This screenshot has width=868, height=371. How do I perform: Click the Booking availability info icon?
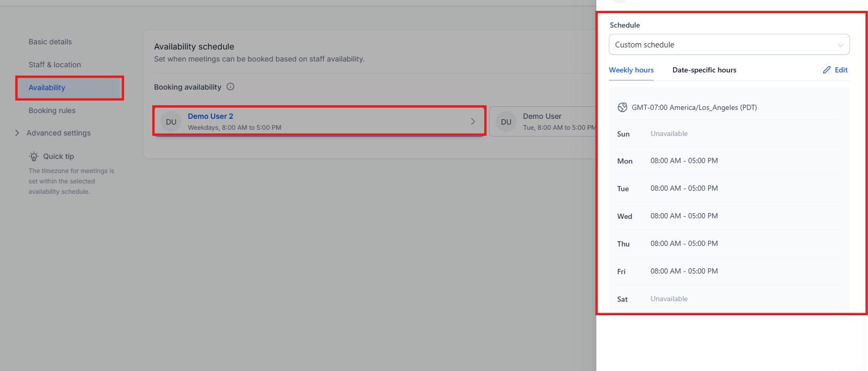pyautogui.click(x=230, y=87)
